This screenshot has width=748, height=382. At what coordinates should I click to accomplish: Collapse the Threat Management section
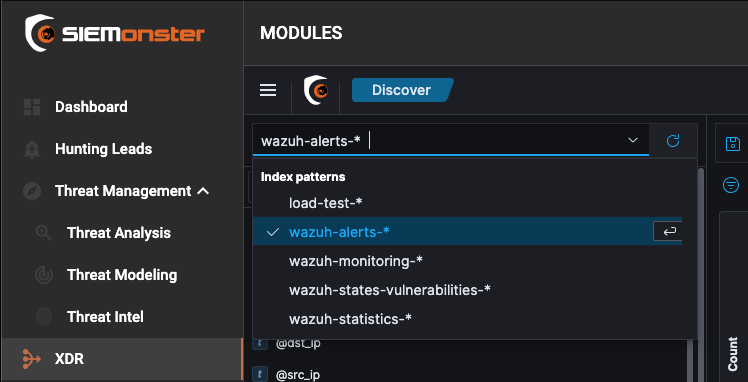point(203,191)
